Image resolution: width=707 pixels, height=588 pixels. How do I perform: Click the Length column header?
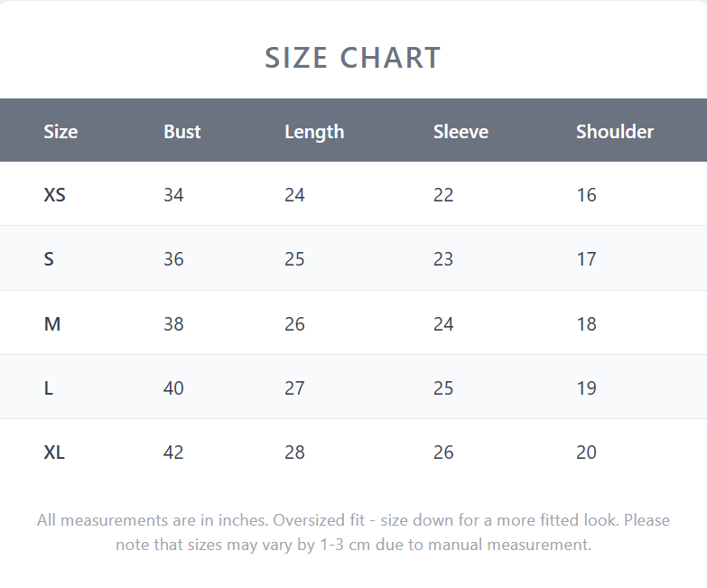coord(314,132)
